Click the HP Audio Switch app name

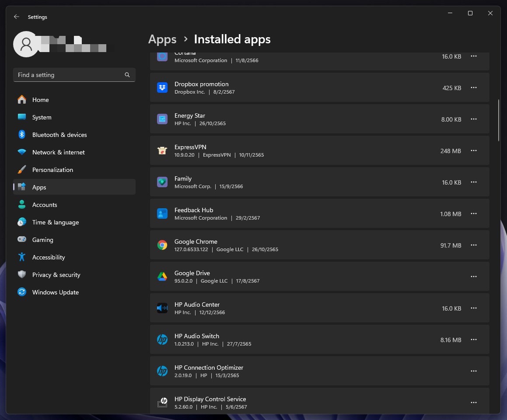click(x=196, y=336)
